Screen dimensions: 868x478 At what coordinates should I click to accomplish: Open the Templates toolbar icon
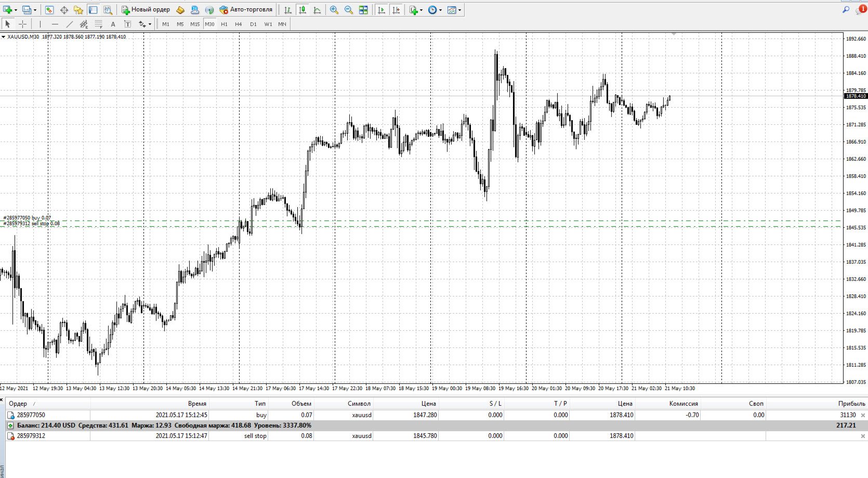coord(451,10)
